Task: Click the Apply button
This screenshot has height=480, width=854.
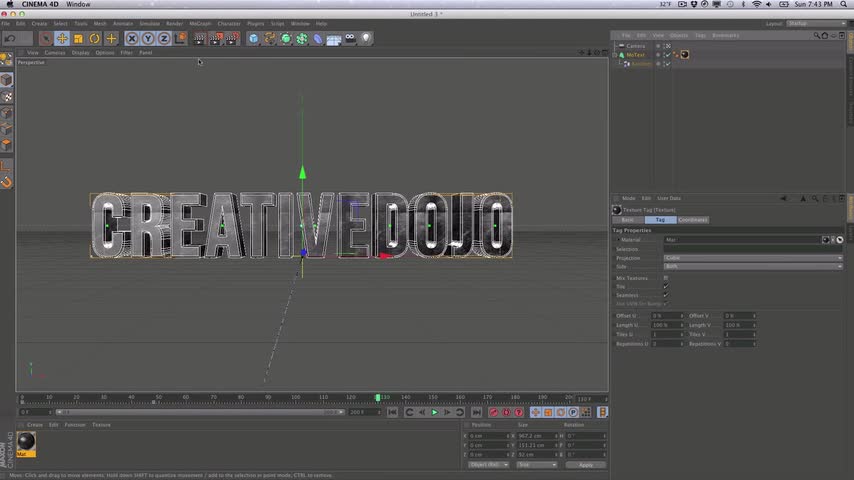Action: [585, 465]
